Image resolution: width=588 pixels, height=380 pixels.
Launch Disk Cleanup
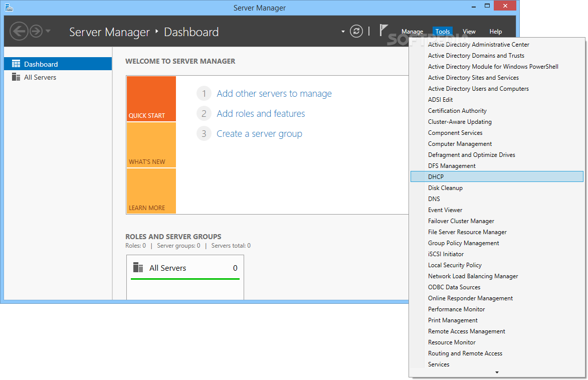(x=497, y=188)
